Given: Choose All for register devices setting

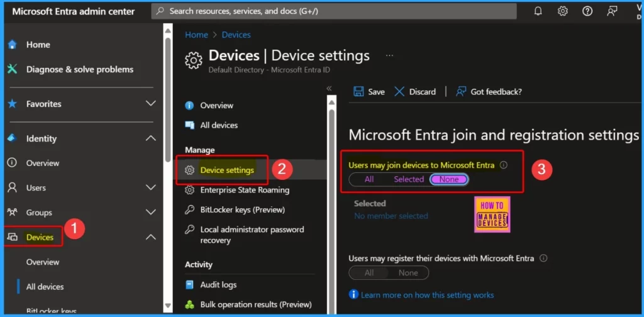Looking at the screenshot, I should (369, 272).
